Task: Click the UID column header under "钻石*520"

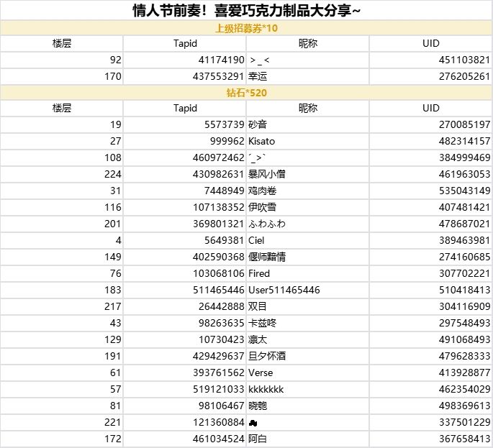Action: click(430, 109)
